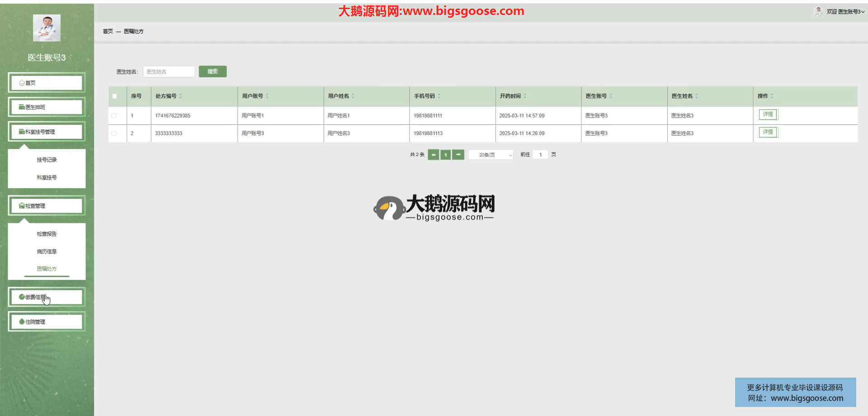Expand the 欢迎 医生账号3 user dropdown
Image resolution: width=868 pixels, height=416 pixels.
tap(845, 12)
